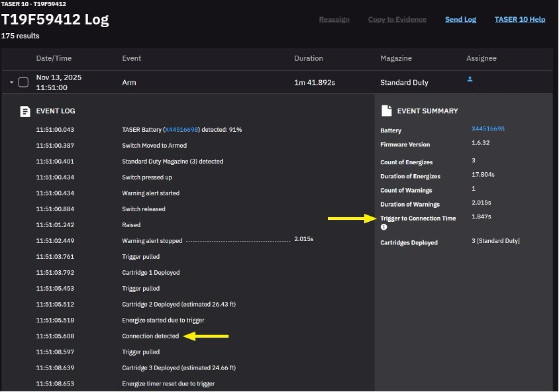
Task: Click the Event Summary document icon
Action: (387, 111)
